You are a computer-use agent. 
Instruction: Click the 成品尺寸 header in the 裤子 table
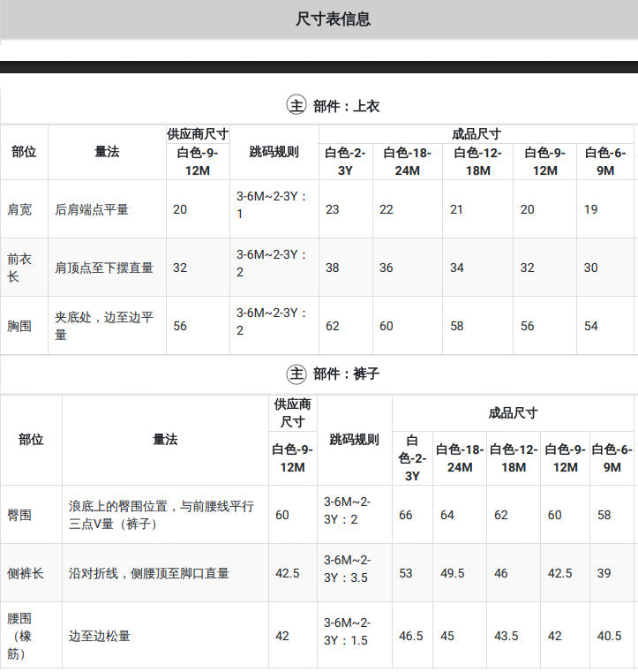click(513, 413)
